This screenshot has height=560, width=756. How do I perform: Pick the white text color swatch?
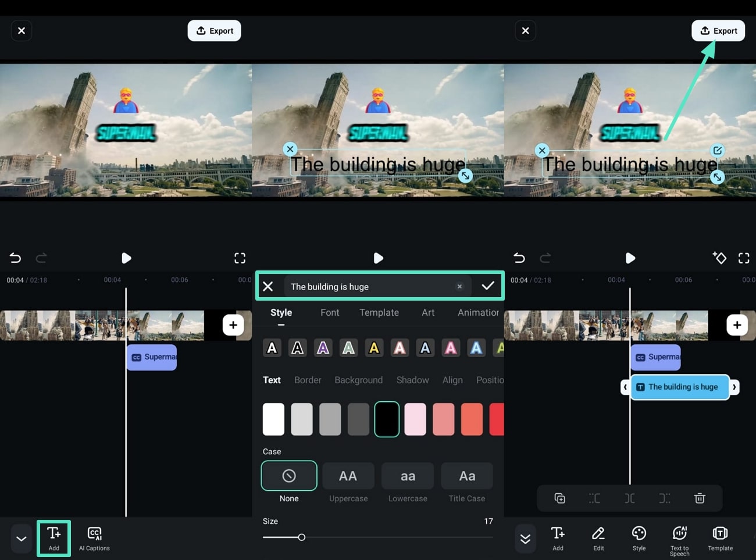pos(273,419)
